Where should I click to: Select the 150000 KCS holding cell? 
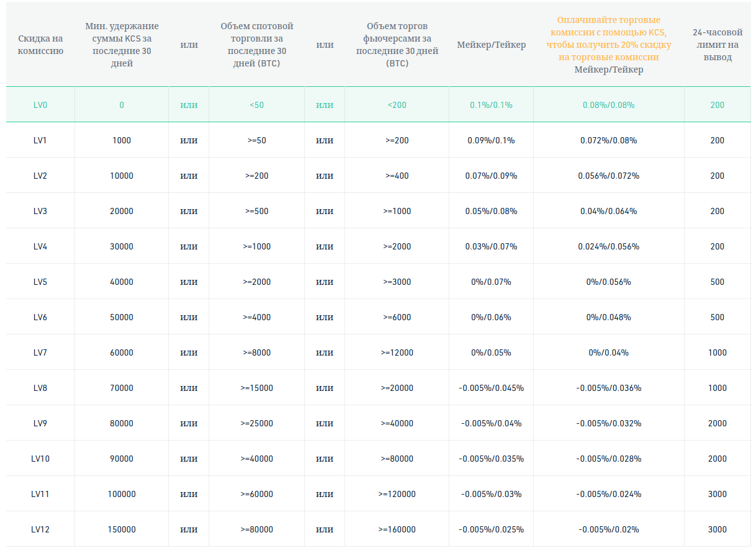122,529
